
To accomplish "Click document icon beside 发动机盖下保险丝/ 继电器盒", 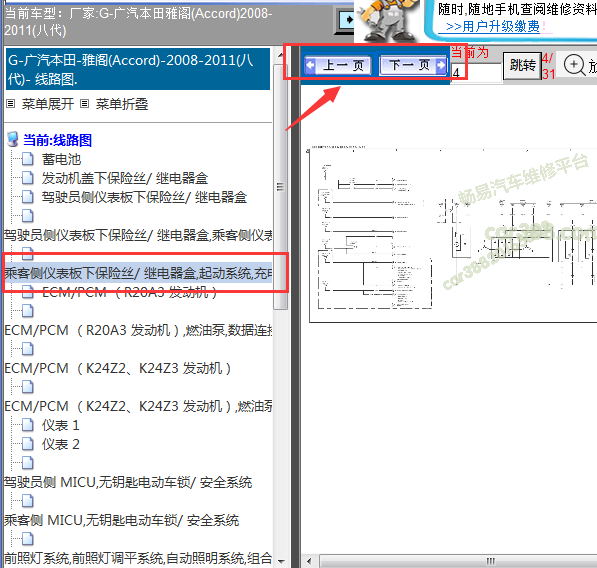I will click(x=27, y=178).
